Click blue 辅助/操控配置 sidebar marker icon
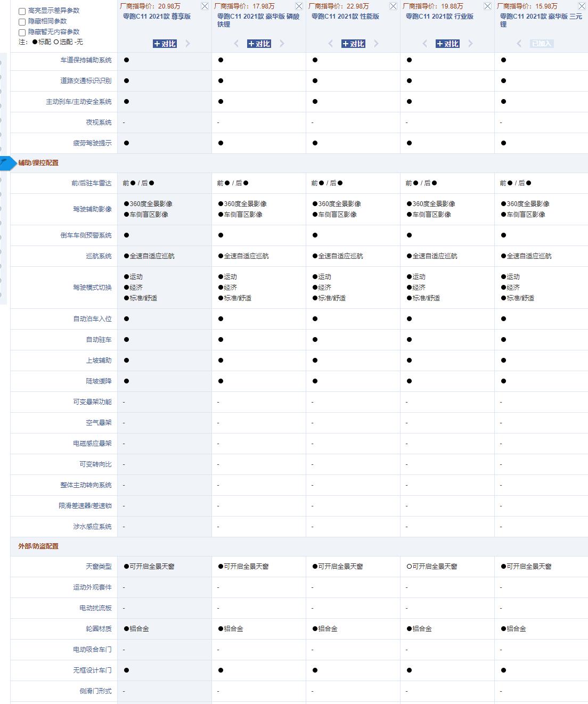588x704 pixels. pyautogui.click(x=6, y=163)
